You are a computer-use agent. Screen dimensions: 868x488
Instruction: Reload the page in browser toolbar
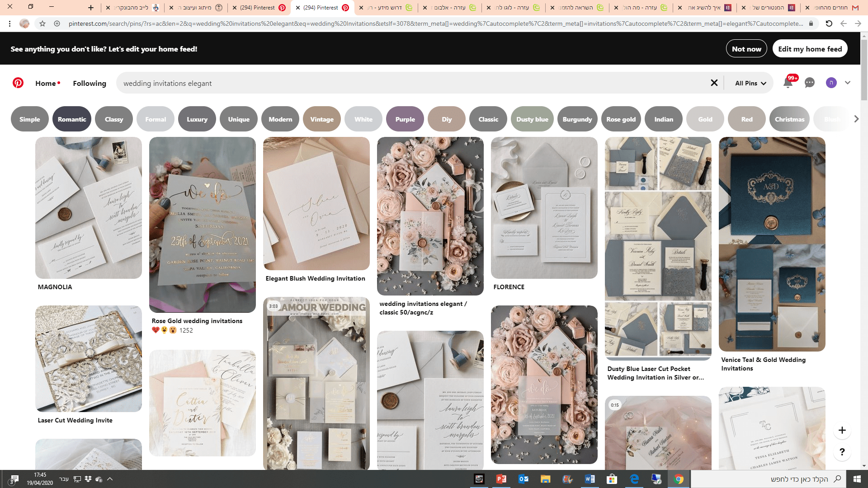pyautogui.click(x=829, y=23)
